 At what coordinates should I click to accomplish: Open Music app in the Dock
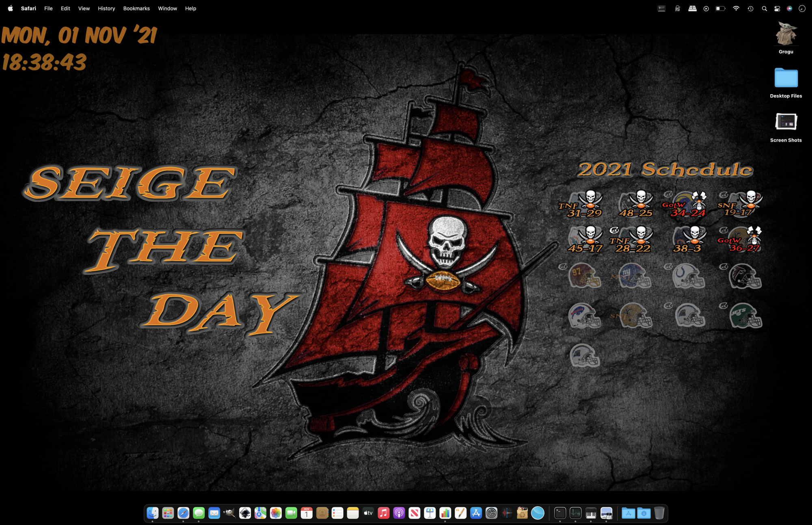click(x=384, y=513)
